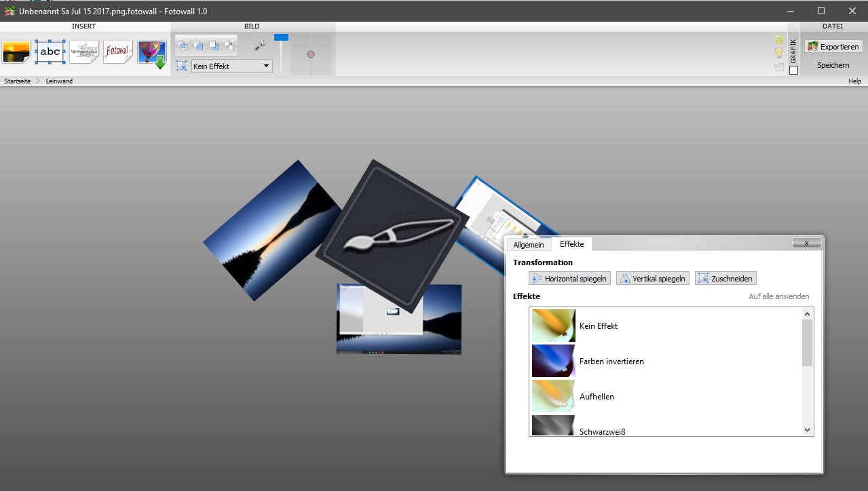
Task: Open the Kein Effekt dropdown in the toolbar
Action: coord(231,66)
